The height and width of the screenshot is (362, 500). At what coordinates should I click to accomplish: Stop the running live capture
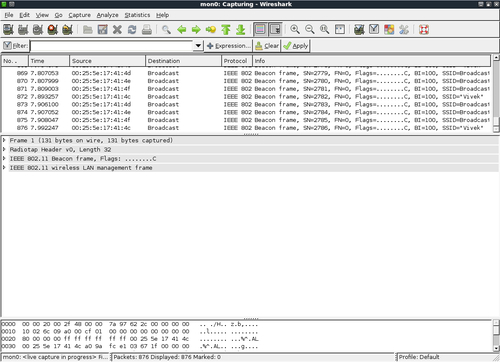pyautogui.click(x=53, y=30)
